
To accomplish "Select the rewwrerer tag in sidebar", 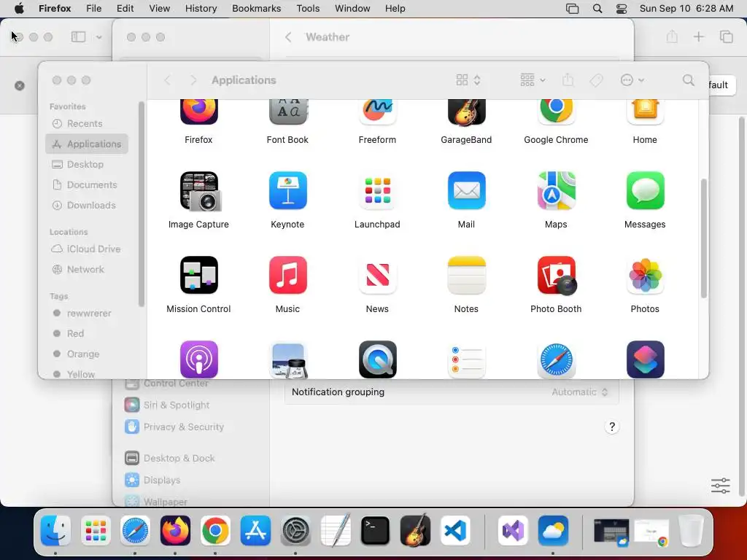I will pyautogui.click(x=88, y=314).
